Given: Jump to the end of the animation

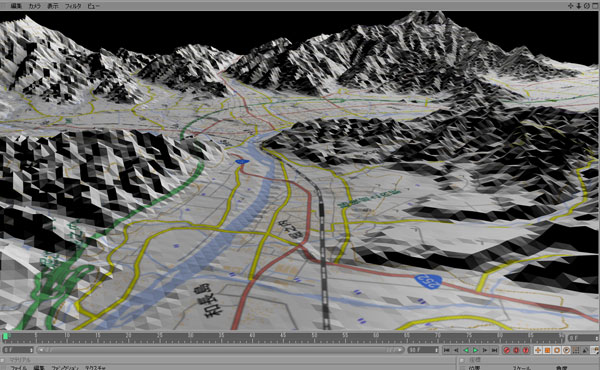Looking at the screenshot, I should 494,350.
